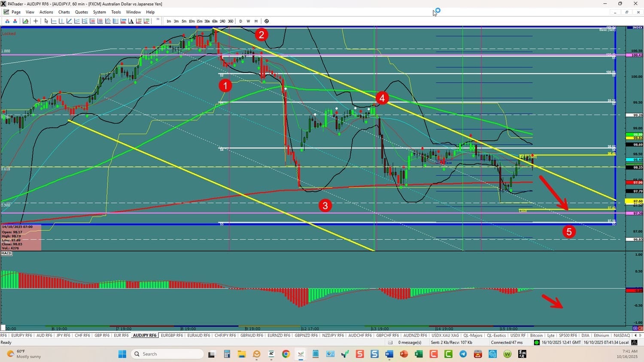
Task: Select the 30m timeframe button
Action: [x=207, y=21]
